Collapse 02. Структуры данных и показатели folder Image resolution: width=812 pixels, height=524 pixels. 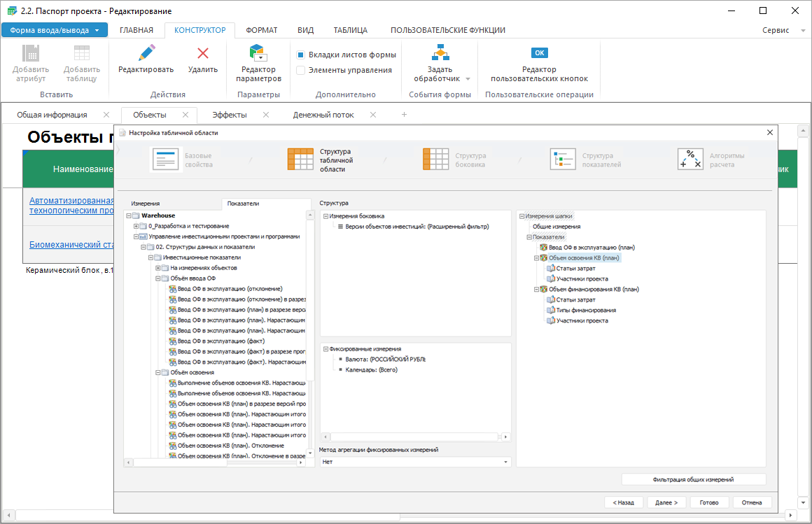coord(143,247)
